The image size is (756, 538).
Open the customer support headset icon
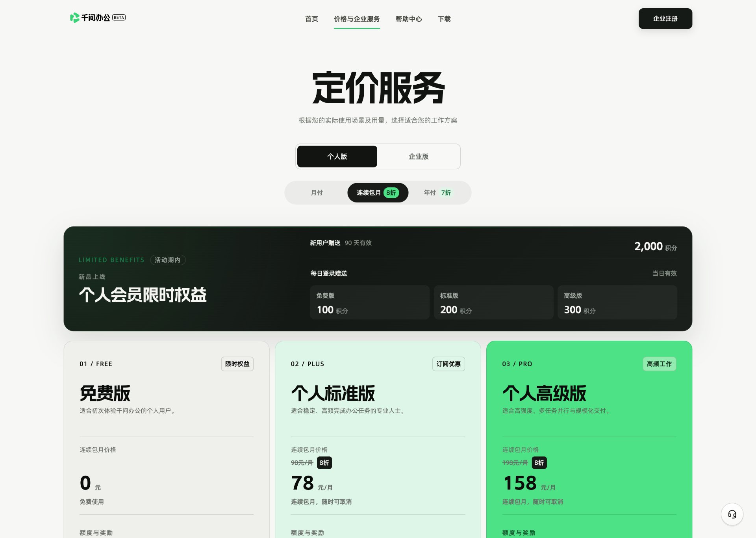click(x=732, y=514)
